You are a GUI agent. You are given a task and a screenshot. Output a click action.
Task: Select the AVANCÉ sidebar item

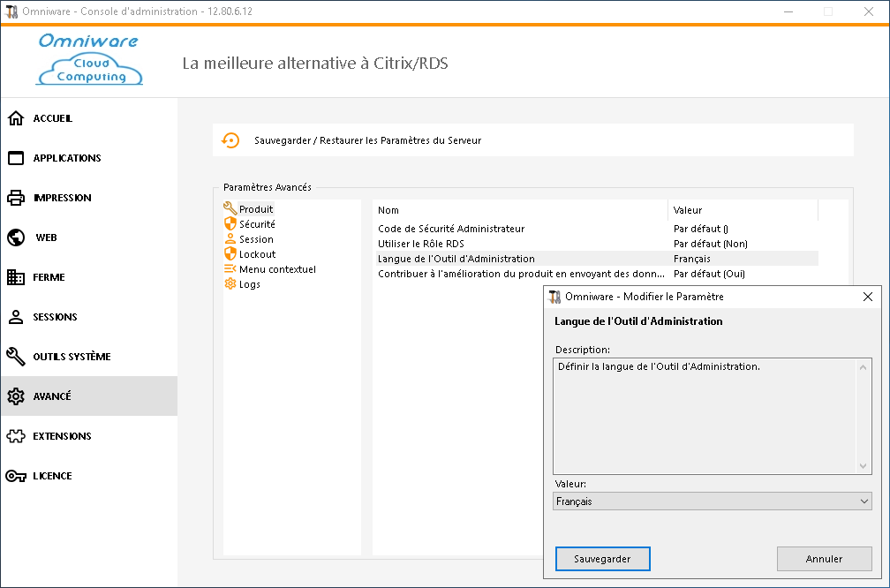[x=89, y=396]
